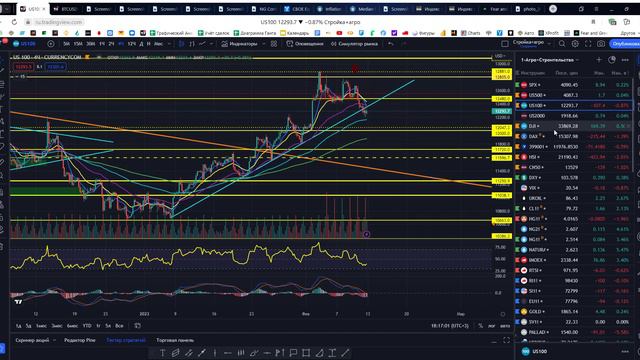
Task: Open the US100 symbol search field
Action: point(24,44)
